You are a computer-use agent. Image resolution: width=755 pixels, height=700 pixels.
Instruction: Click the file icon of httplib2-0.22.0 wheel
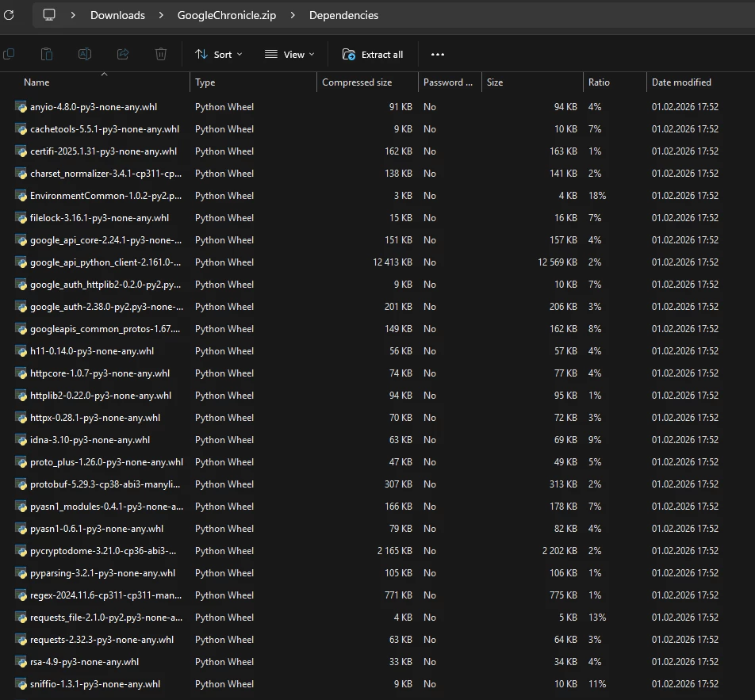click(21, 396)
